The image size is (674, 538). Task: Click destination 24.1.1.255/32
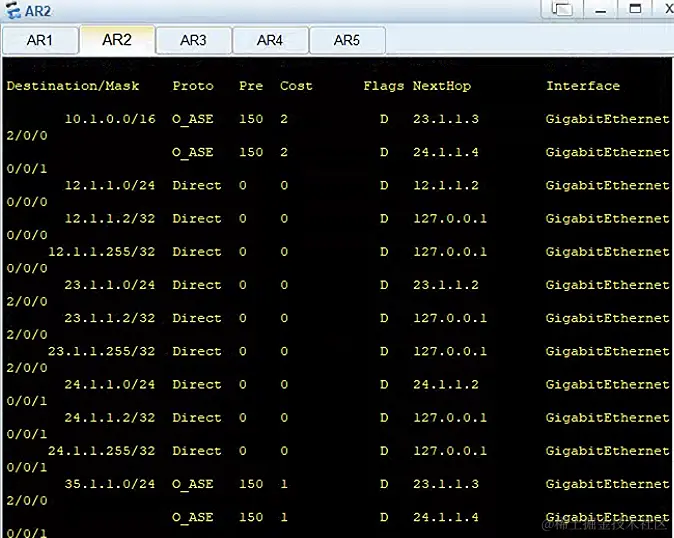[102, 451]
